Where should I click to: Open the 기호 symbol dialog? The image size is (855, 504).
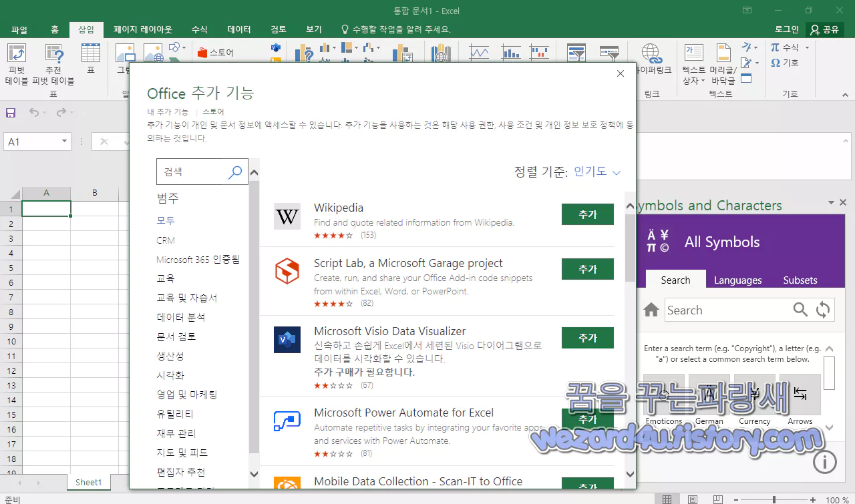(x=785, y=62)
